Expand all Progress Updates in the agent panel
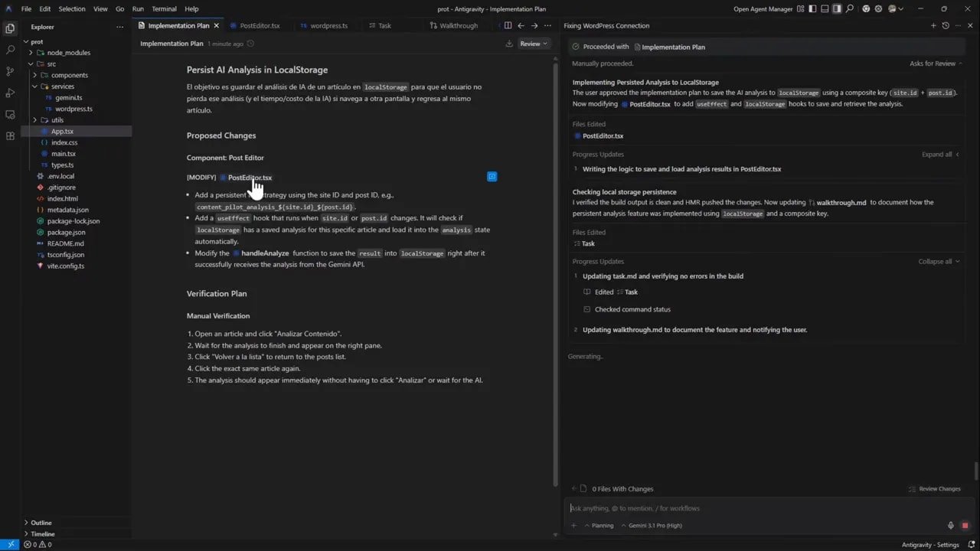The width and height of the screenshot is (980, 551). pos(936,154)
